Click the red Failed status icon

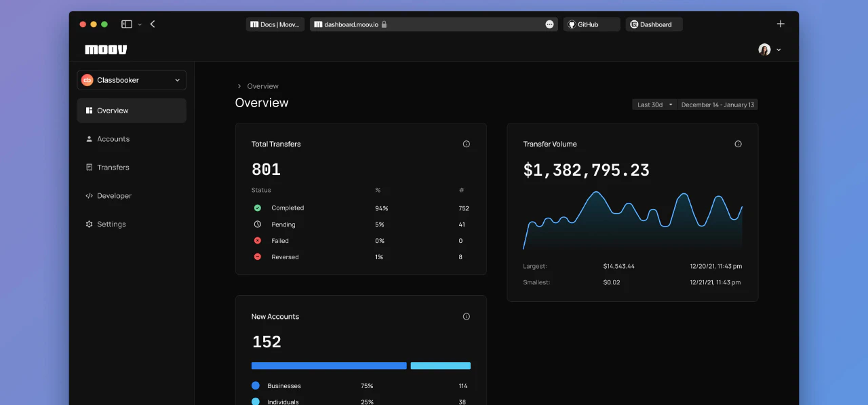coord(258,241)
